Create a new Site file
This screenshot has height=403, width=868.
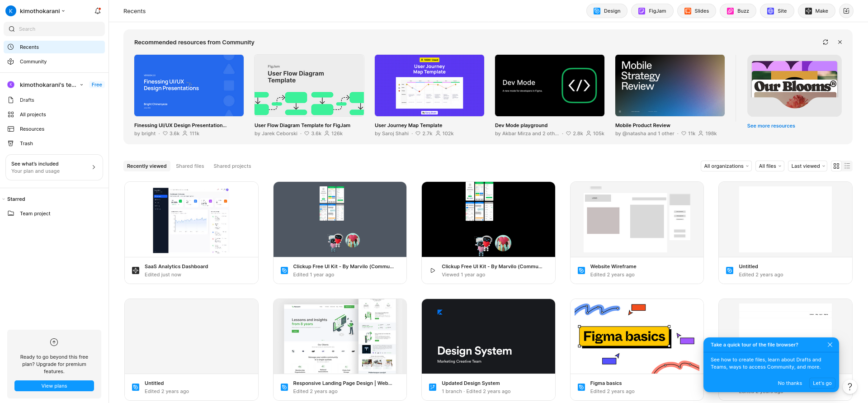[777, 11]
